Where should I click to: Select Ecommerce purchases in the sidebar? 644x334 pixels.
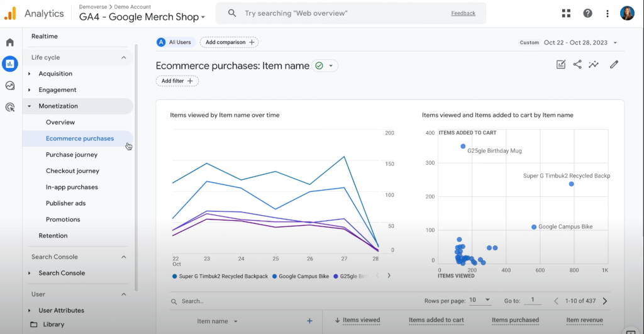point(80,138)
